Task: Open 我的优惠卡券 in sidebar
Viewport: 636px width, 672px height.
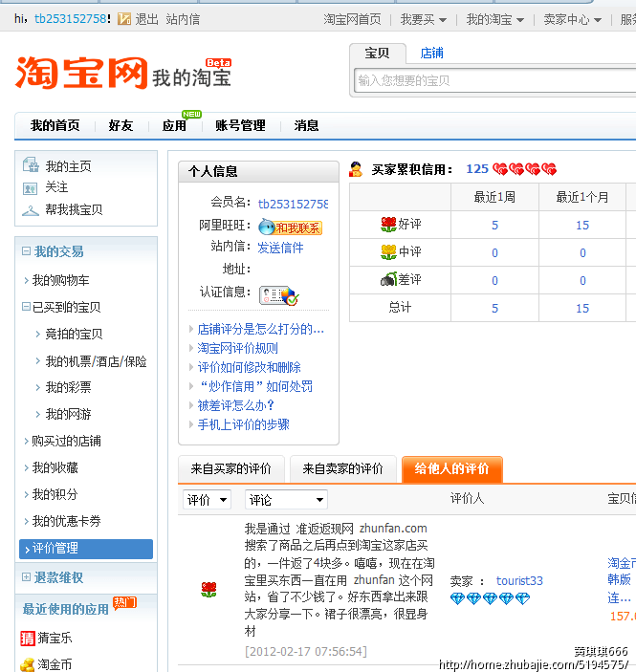Action: click(x=67, y=521)
